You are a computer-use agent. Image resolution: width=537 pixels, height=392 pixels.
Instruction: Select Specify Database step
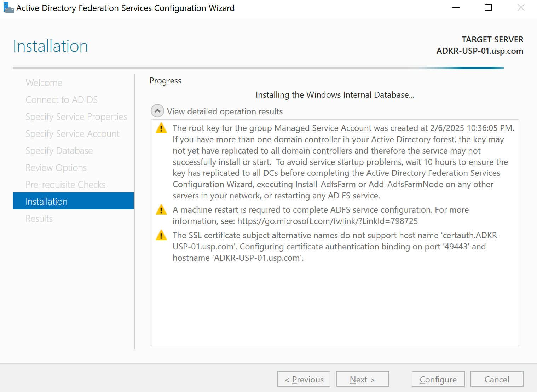point(59,151)
